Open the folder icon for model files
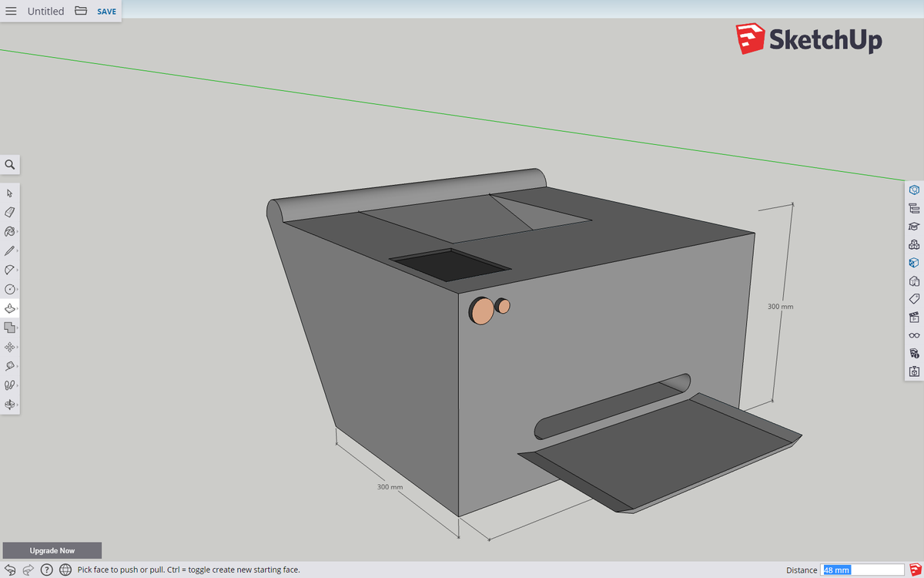The image size is (924, 578). pyautogui.click(x=81, y=11)
